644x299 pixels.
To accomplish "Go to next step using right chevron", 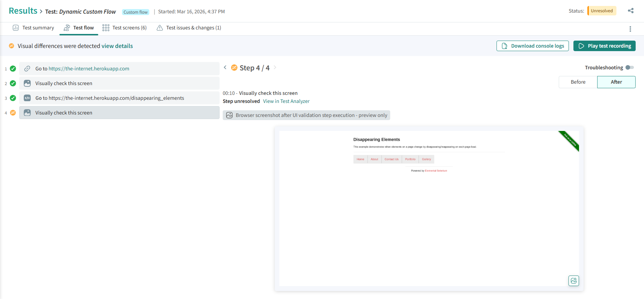I will pos(275,68).
